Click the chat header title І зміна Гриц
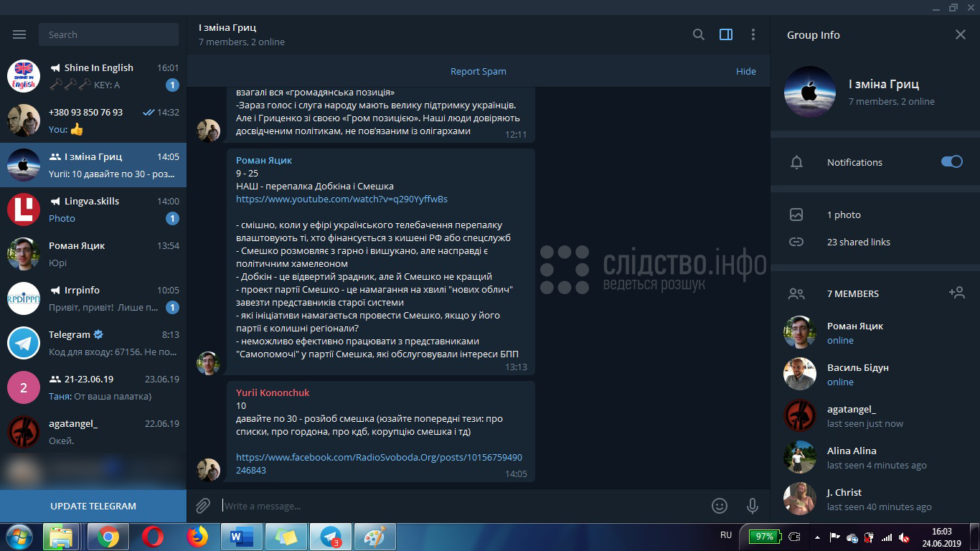The width and height of the screenshot is (980, 551). [227, 27]
